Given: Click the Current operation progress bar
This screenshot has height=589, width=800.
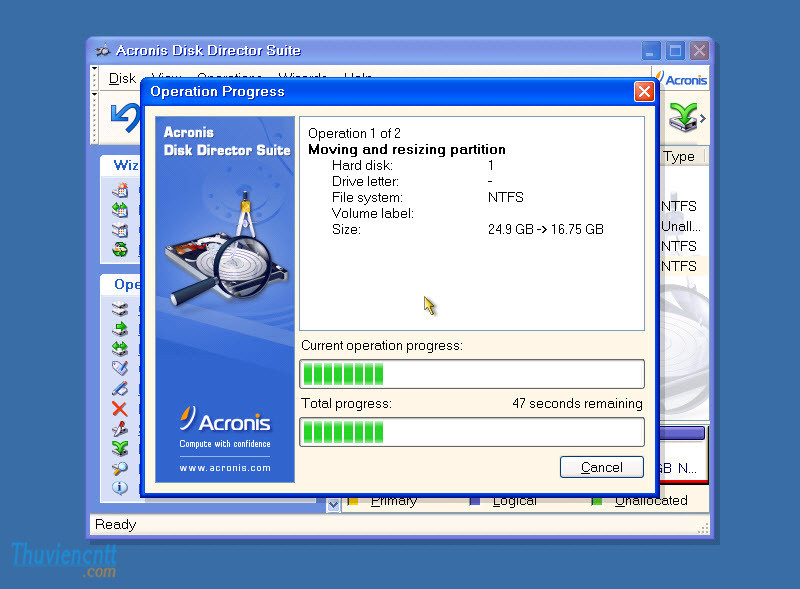Looking at the screenshot, I should tap(472, 374).
